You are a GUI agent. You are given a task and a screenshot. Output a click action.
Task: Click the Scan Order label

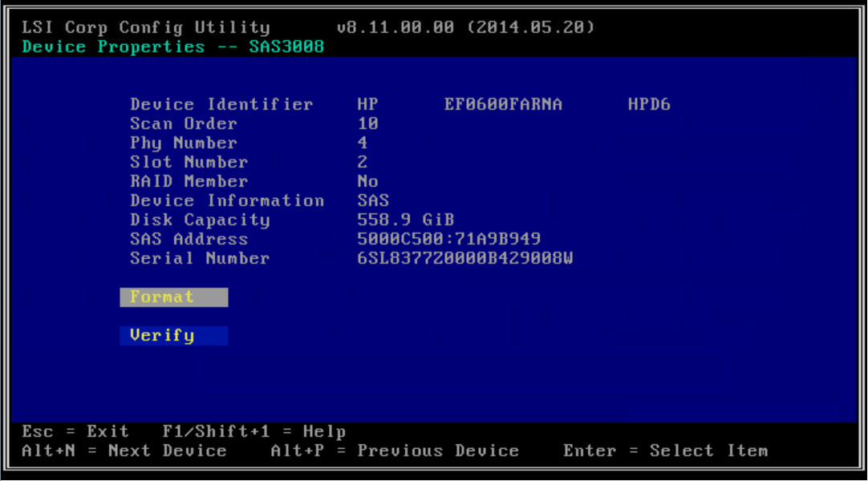click(x=183, y=123)
